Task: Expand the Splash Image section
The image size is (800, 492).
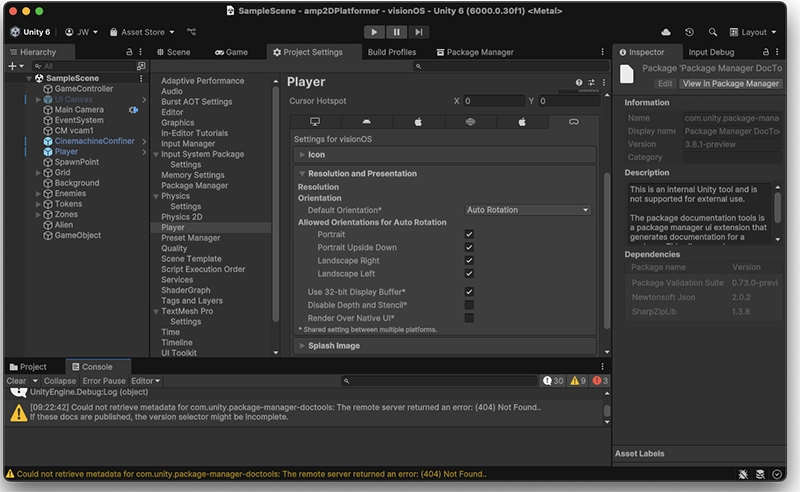Action: [334, 346]
